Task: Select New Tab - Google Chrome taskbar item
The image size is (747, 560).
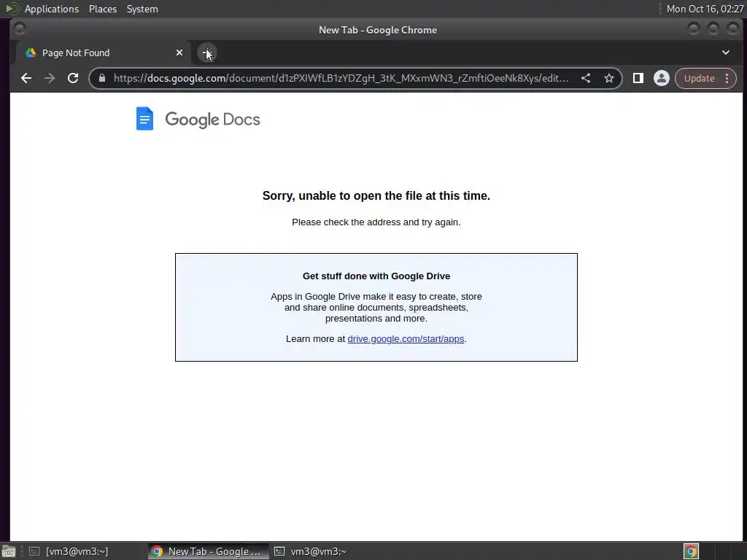Action: point(208,551)
